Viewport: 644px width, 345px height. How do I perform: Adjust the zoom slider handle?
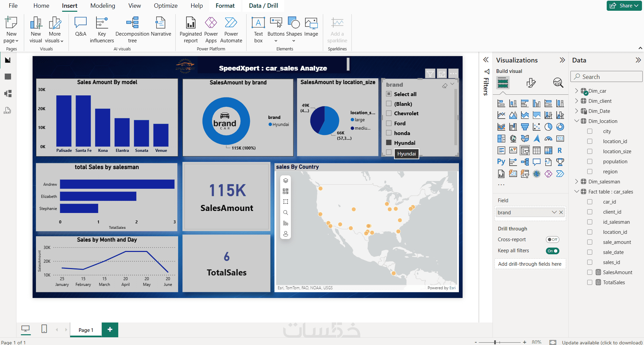pyautogui.click(x=495, y=342)
